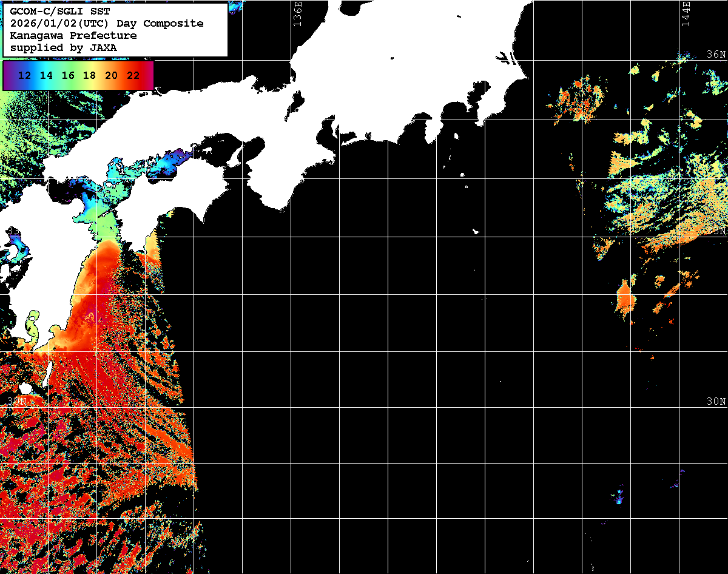This screenshot has width=728, height=574.
Task: Click the round white Yakushima island
Action: tap(25, 388)
